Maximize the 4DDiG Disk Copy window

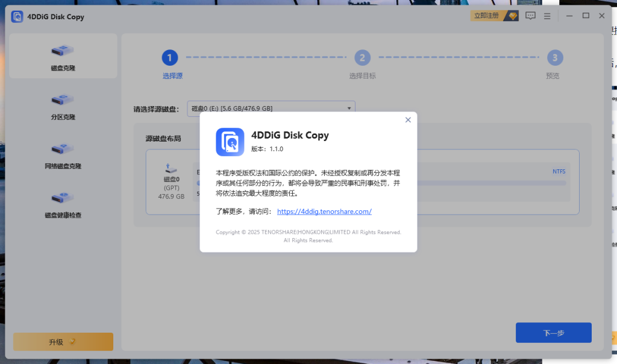586,16
